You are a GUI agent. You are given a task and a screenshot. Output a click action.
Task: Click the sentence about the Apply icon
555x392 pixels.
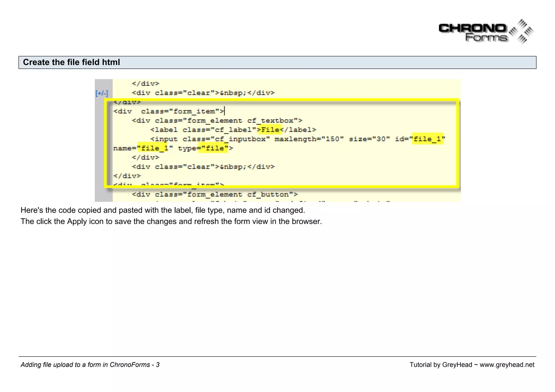(x=171, y=221)
